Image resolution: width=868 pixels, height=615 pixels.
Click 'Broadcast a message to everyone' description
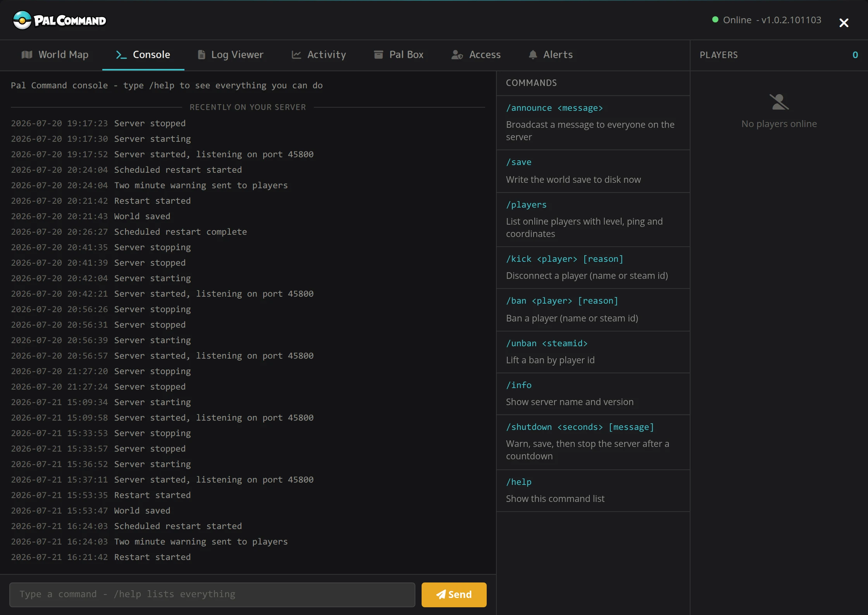click(x=590, y=131)
